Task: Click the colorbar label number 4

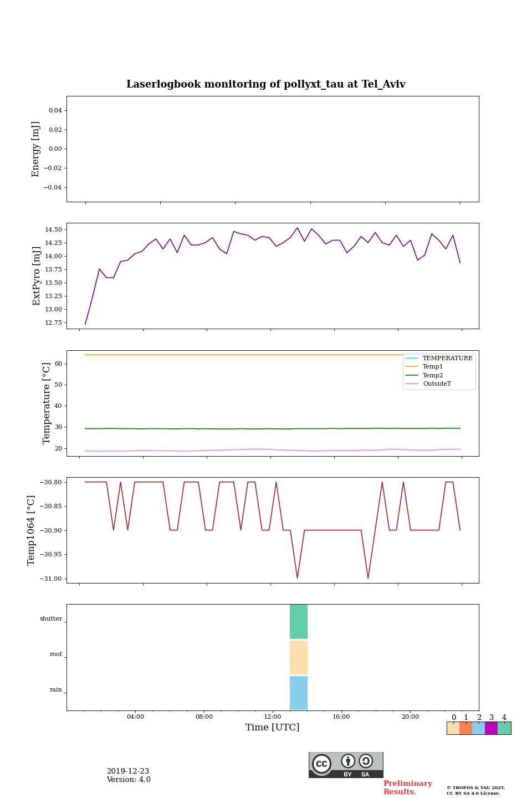Action: [504, 718]
